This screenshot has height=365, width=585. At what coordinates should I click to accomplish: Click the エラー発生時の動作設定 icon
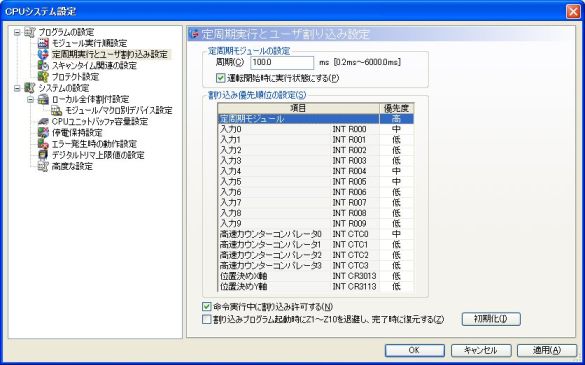(x=43, y=144)
